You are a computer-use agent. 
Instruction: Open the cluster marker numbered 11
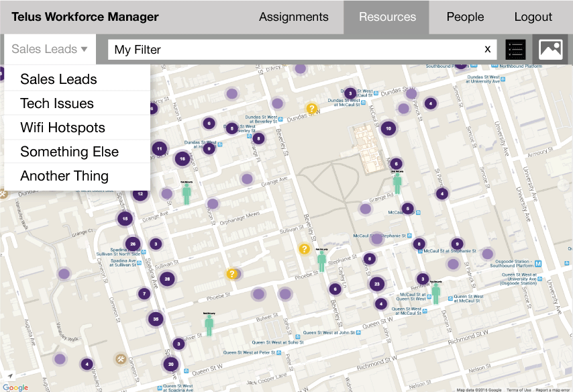(159, 148)
